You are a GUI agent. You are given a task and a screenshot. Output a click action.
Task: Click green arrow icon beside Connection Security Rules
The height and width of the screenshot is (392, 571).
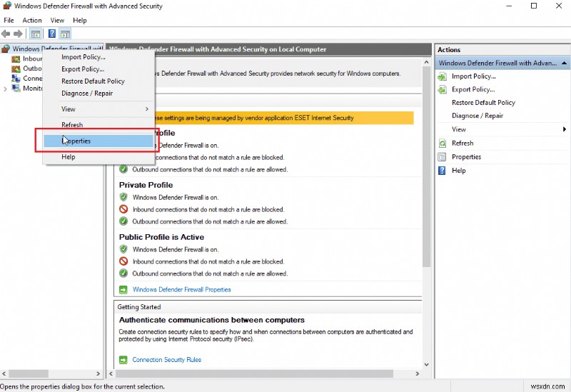tap(123, 360)
